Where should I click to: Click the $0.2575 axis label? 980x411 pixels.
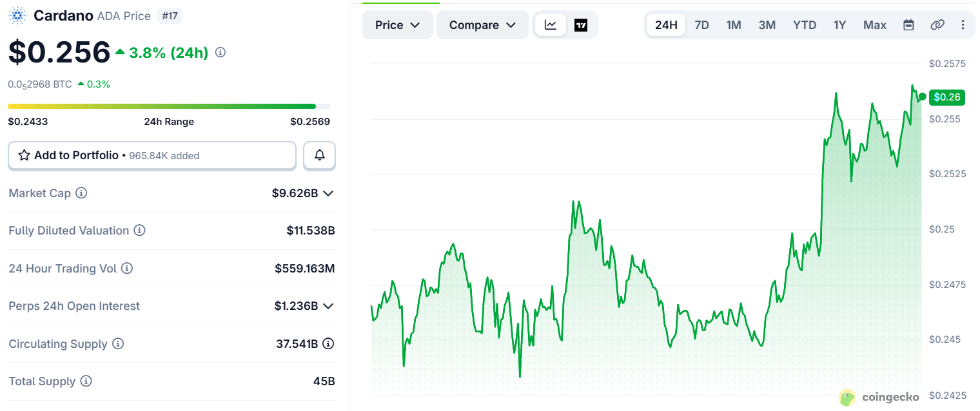click(947, 63)
